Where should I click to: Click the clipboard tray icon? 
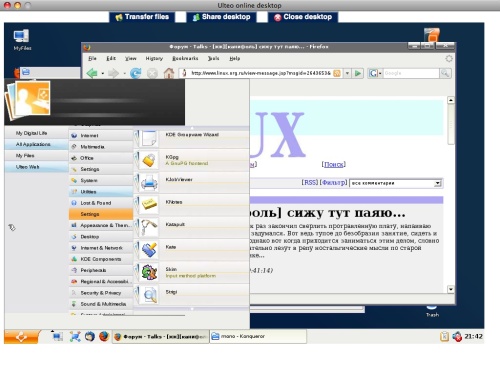(x=444, y=337)
